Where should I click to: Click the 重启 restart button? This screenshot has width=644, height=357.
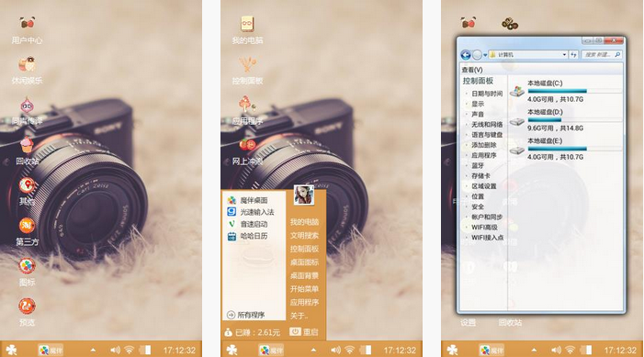coord(304,331)
